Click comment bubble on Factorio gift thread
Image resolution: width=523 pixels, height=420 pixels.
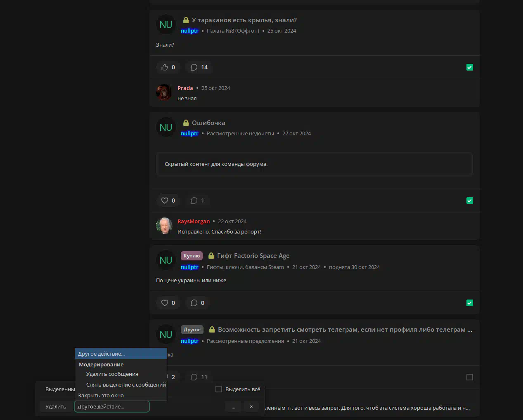click(x=194, y=303)
